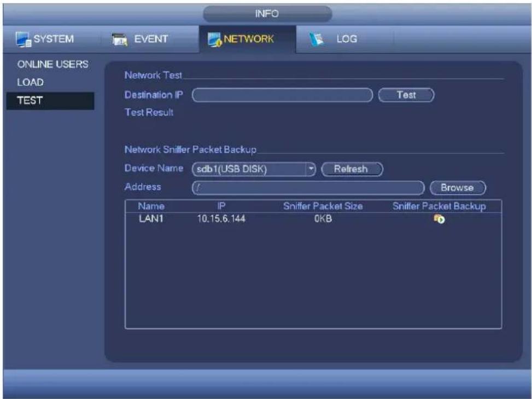Click the Destination IP label

154,95
